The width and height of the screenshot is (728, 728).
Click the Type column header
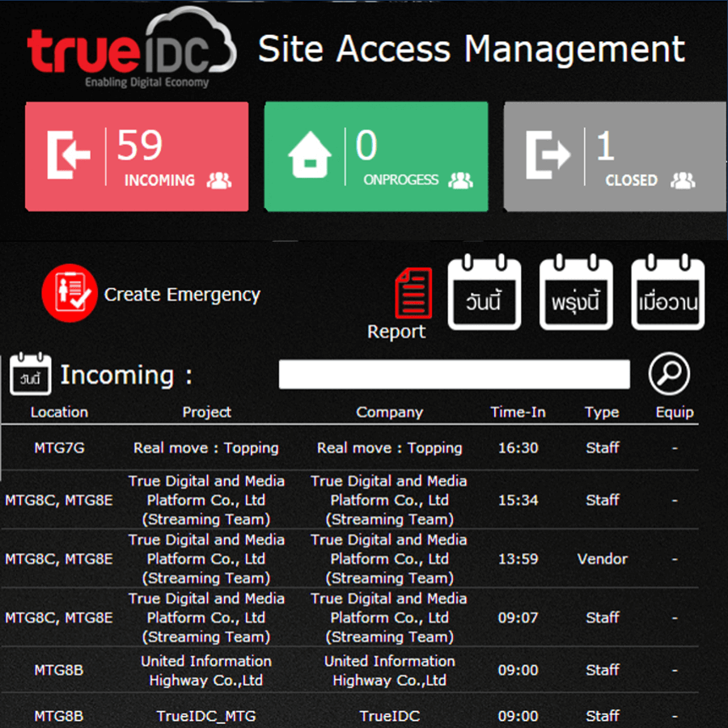[602, 413]
